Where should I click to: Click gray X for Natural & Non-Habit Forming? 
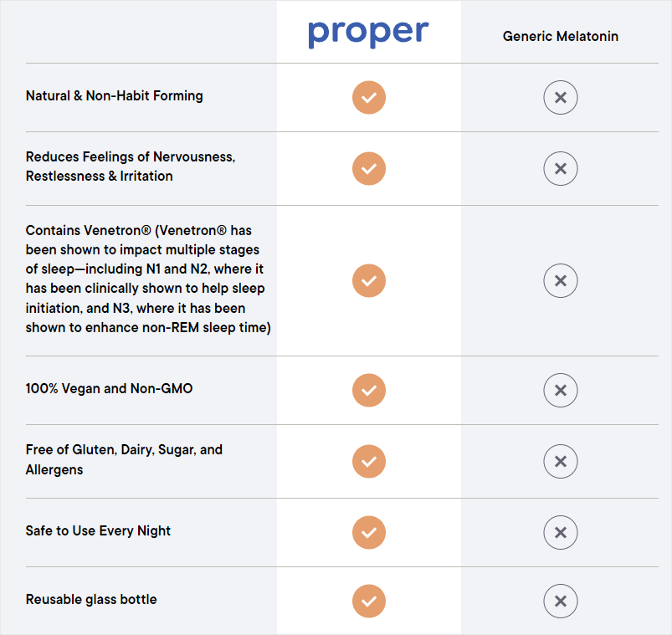pos(561,98)
